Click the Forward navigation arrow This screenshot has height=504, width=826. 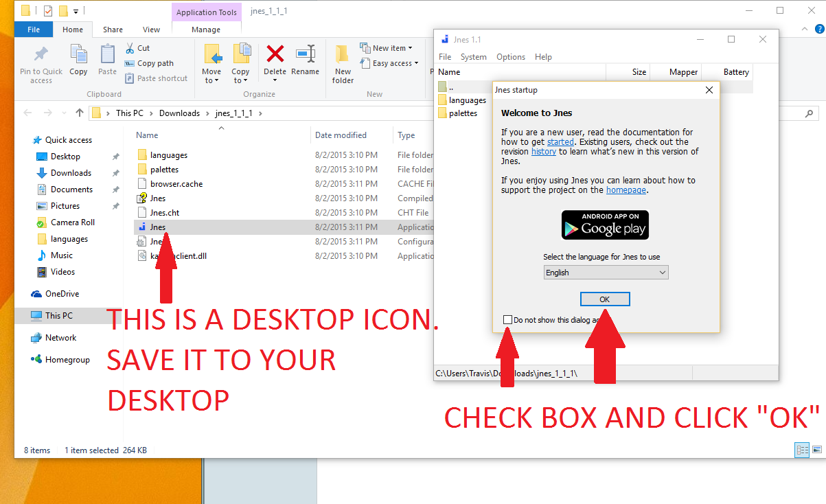(48, 113)
